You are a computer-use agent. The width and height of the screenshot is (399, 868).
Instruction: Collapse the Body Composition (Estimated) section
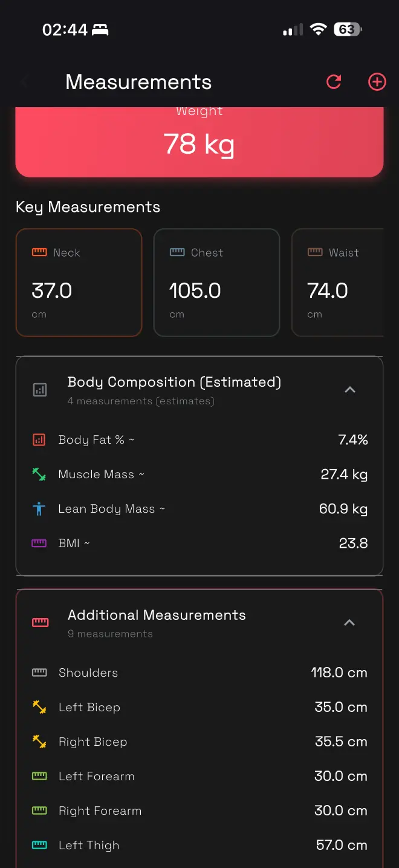(x=349, y=390)
